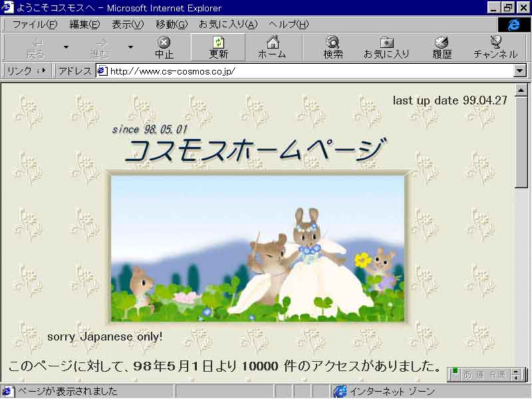Click the 'since 98.05.01' text
This screenshot has height=399, width=532.
pos(150,129)
